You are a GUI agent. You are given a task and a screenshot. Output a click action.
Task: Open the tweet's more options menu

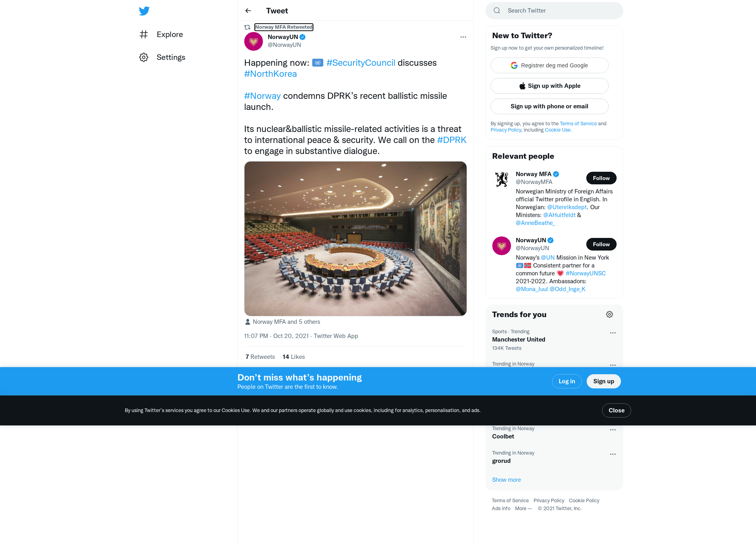click(463, 37)
